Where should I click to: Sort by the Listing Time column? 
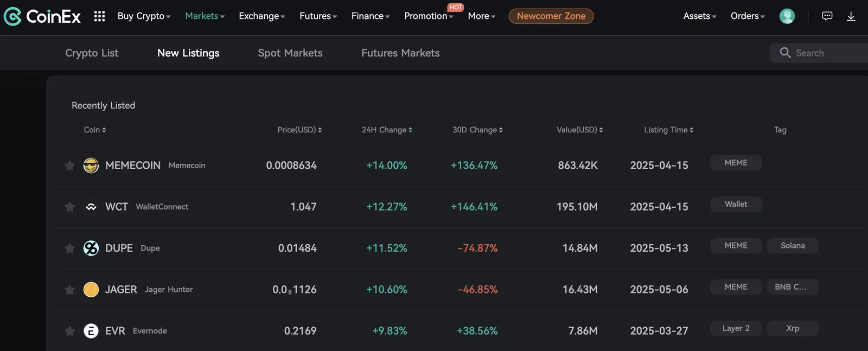pos(669,130)
